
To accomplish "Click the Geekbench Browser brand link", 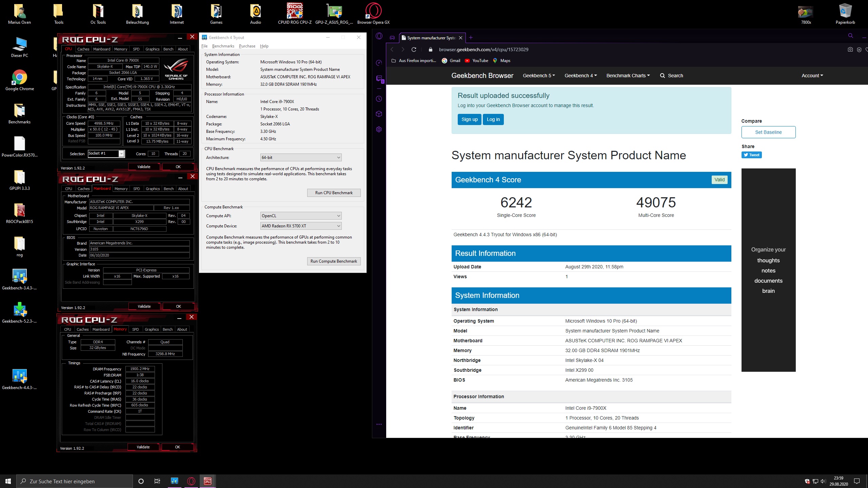I will (x=482, y=76).
